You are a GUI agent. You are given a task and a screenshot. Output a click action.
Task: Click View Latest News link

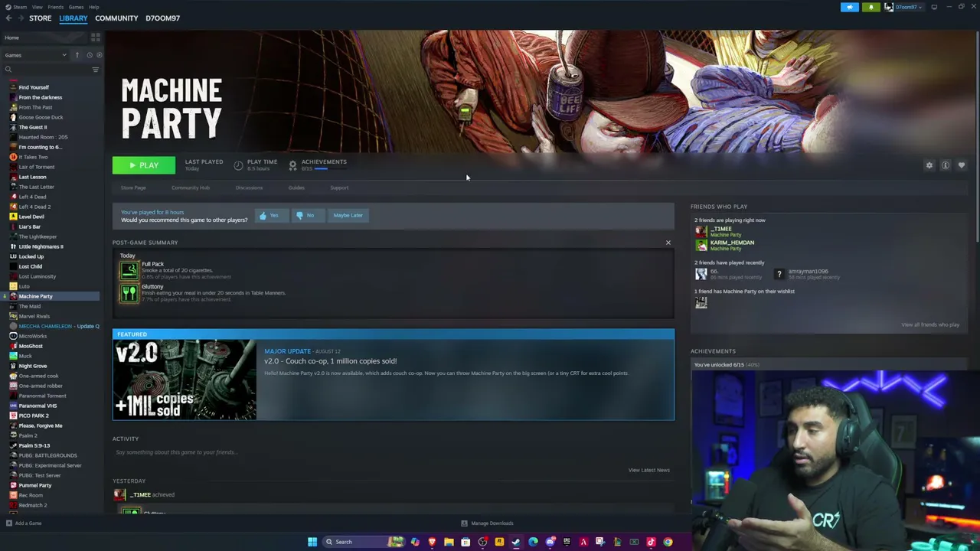pos(649,470)
